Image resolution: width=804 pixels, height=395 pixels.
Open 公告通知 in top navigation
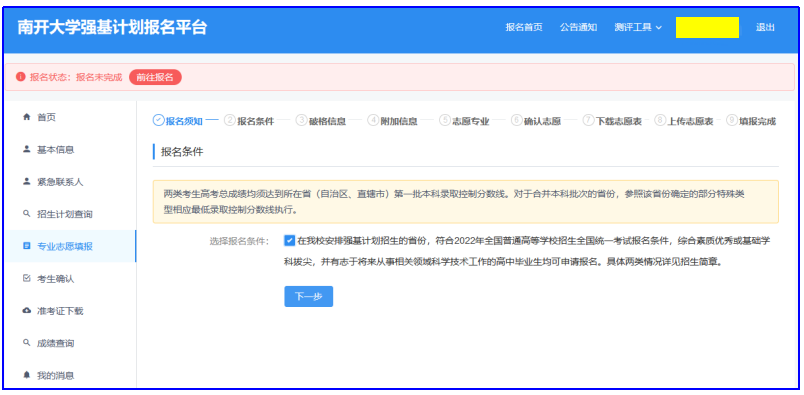coord(578,28)
